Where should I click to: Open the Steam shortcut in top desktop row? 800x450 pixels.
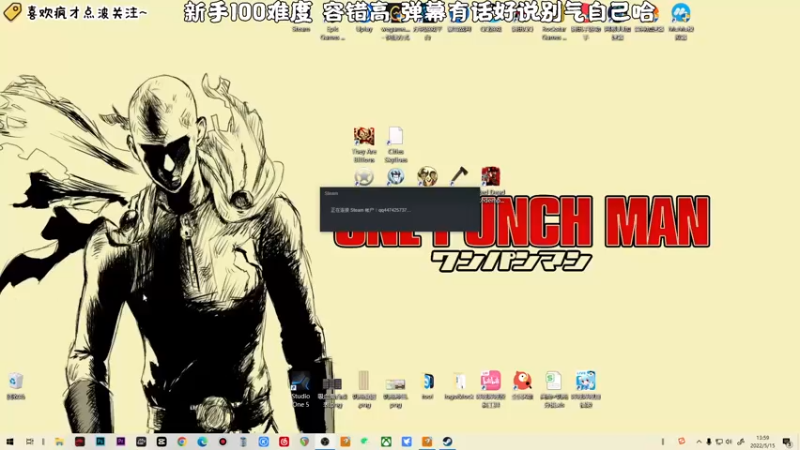pyautogui.click(x=301, y=29)
